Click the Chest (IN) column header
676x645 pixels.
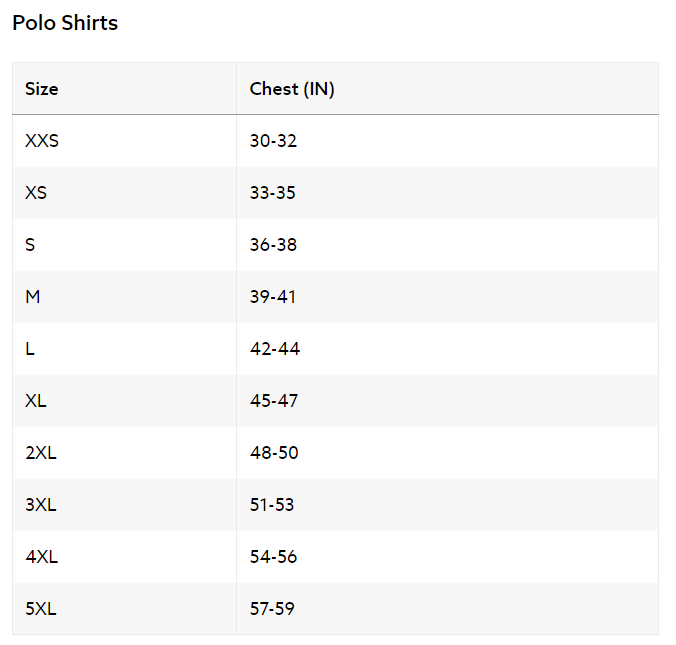292,89
